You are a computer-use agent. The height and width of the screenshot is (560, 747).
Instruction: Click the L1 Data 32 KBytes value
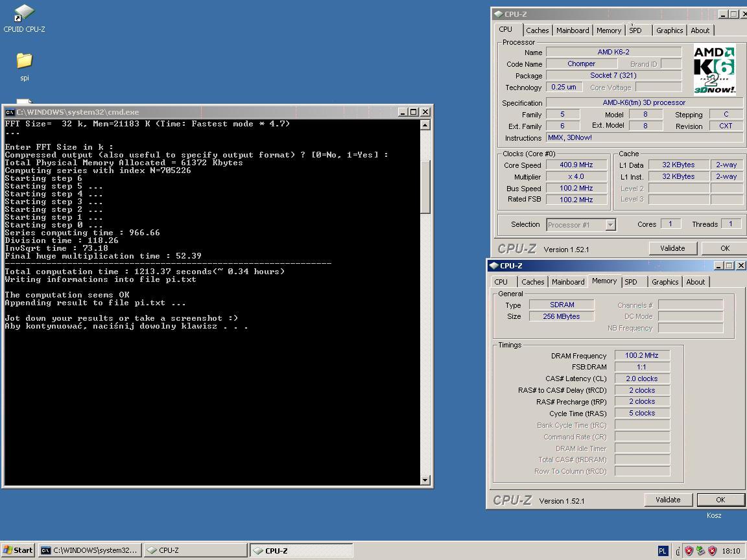(x=678, y=165)
